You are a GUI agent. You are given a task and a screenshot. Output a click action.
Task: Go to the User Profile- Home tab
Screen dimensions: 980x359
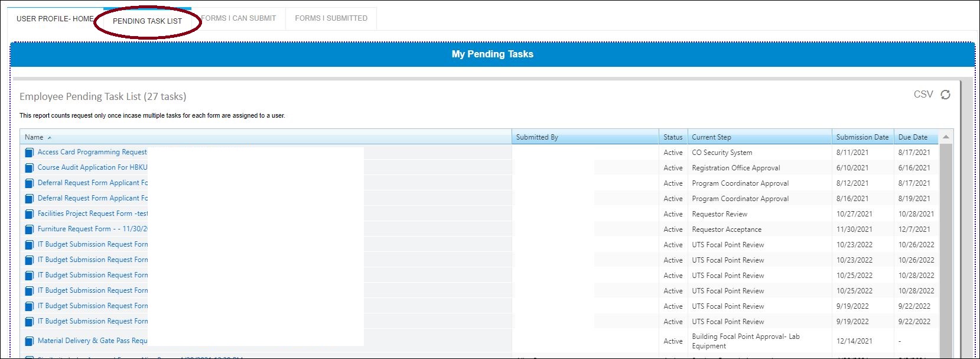(x=55, y=19)
